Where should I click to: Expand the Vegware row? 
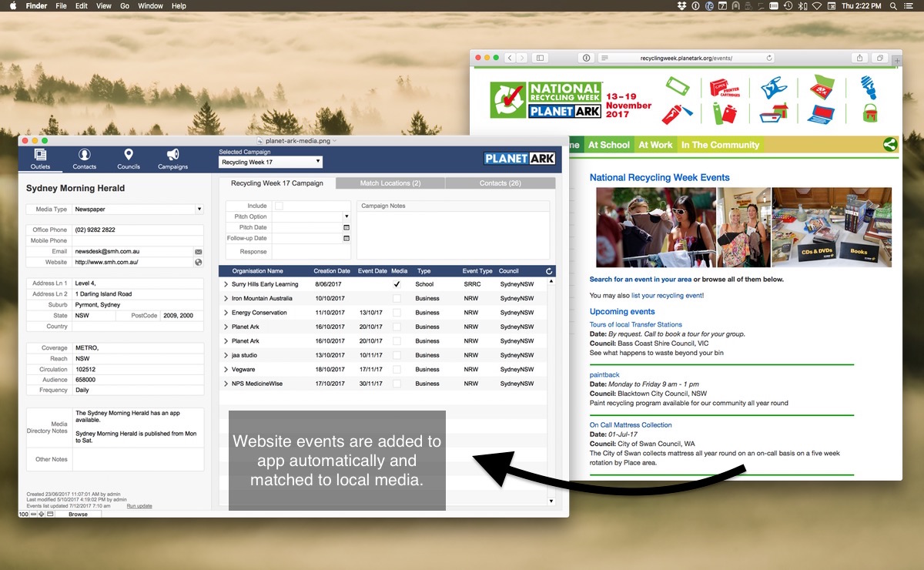coord(226,369)
